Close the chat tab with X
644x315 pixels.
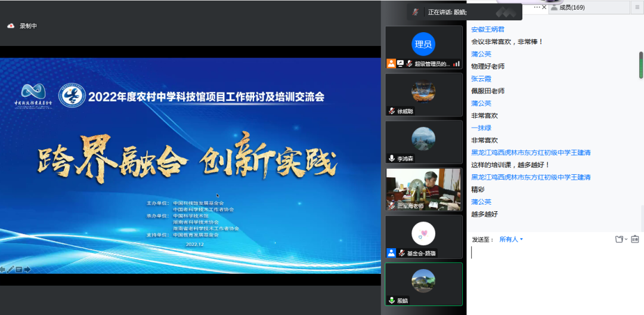pos(544,7)
